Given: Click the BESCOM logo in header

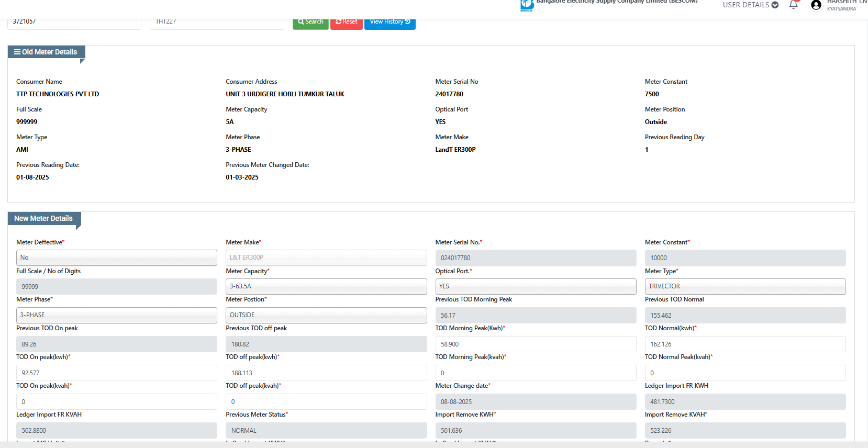Looking at the screenshot, I should [527, 5].
